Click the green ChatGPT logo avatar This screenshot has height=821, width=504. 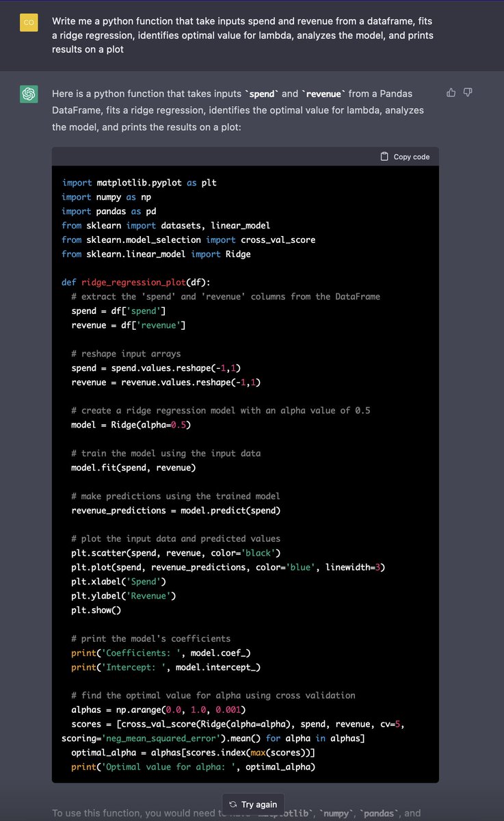click(29, 94)
